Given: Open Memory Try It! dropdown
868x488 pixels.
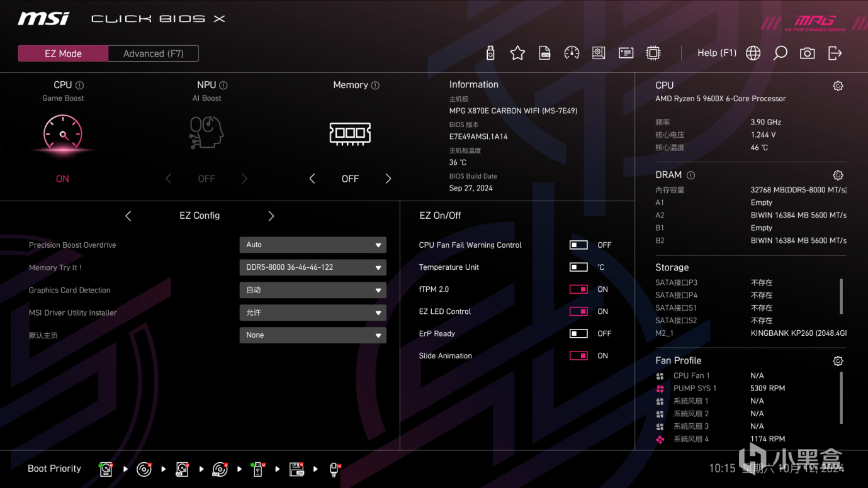Looking at the screenshot, I should tap(313, 267).
